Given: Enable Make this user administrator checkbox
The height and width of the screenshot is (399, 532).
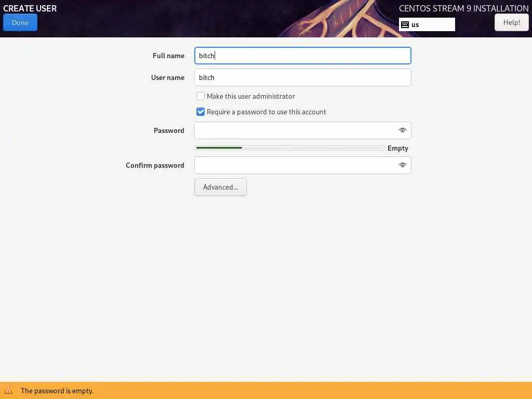Looking at the screenshot, I should pos(201,96).
